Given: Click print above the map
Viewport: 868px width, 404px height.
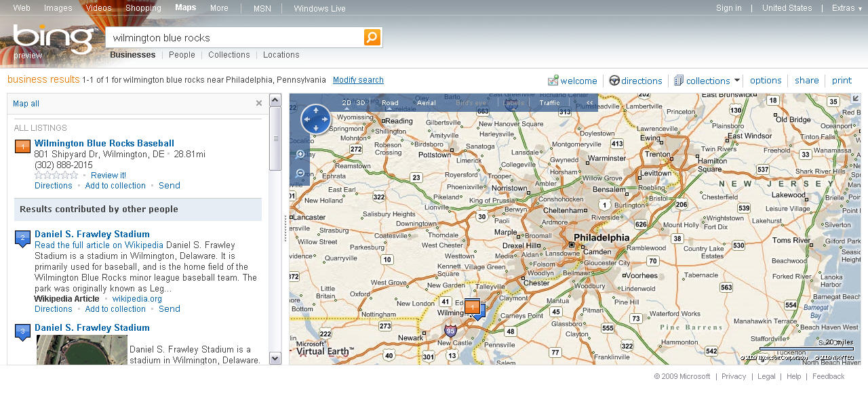Looking at the screenshot, I should point(842,81).
